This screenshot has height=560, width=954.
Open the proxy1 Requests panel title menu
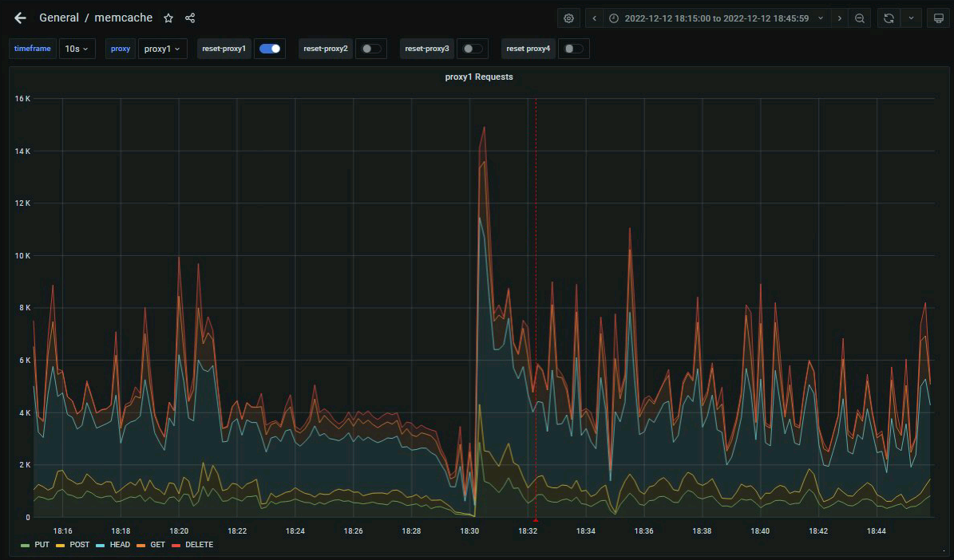click(478, 77)
